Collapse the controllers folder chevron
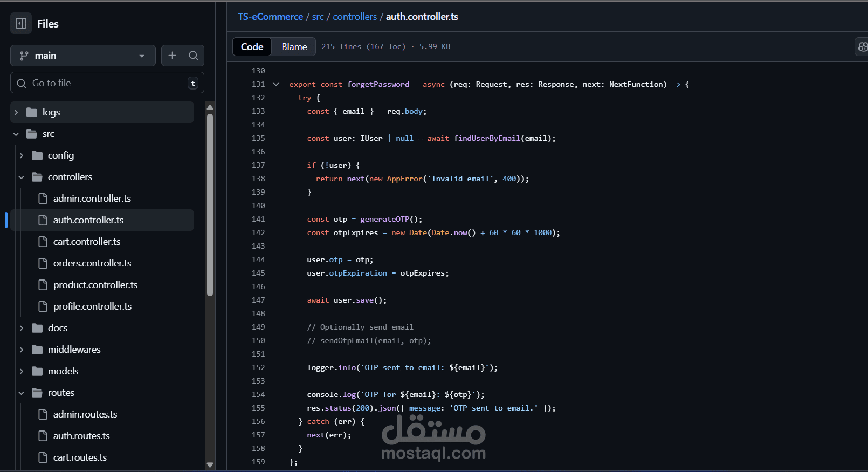This screenshot has height=472, width=868. [x=22, y=177]
